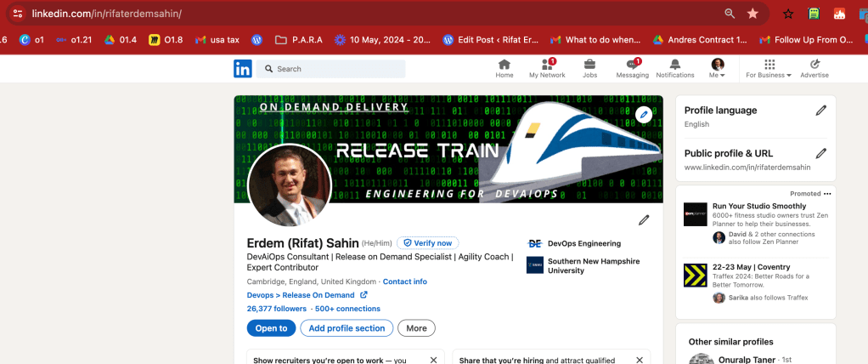Open the 'Run Your Studio Smoothly' ad
Screen dimensions: 868x364
click(759, 206)
